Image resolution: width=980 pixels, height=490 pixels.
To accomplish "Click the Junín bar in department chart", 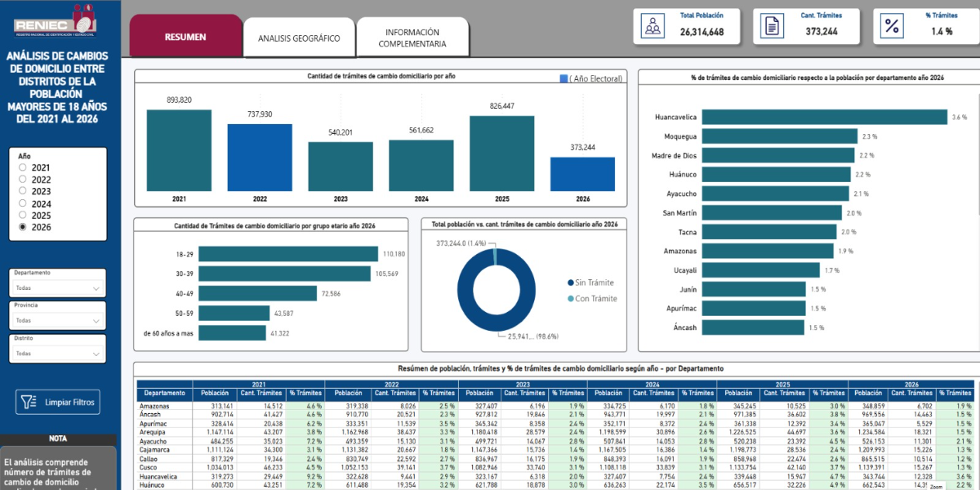I will point(754,289).
